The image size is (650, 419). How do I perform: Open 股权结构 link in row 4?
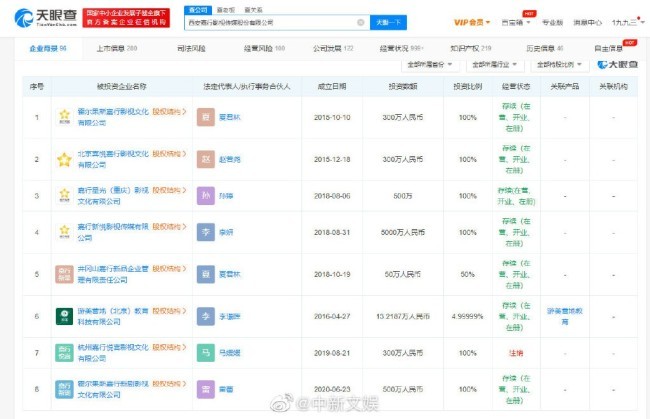(170, 227)
